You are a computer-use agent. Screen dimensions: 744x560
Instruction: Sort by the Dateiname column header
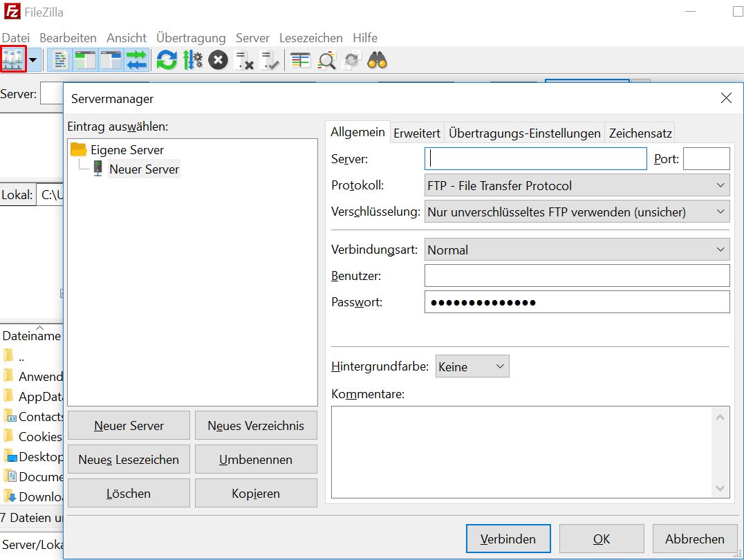pos(31,335)
